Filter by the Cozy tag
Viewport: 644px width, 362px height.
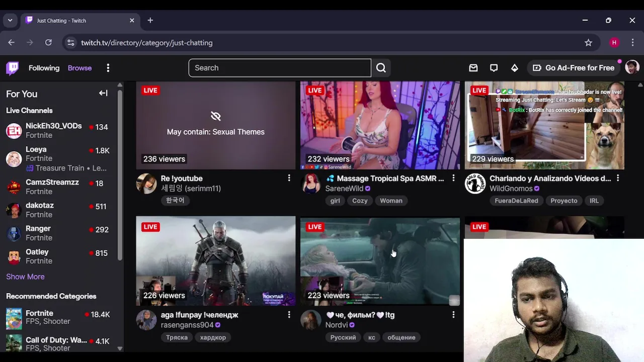coord(360,201)
